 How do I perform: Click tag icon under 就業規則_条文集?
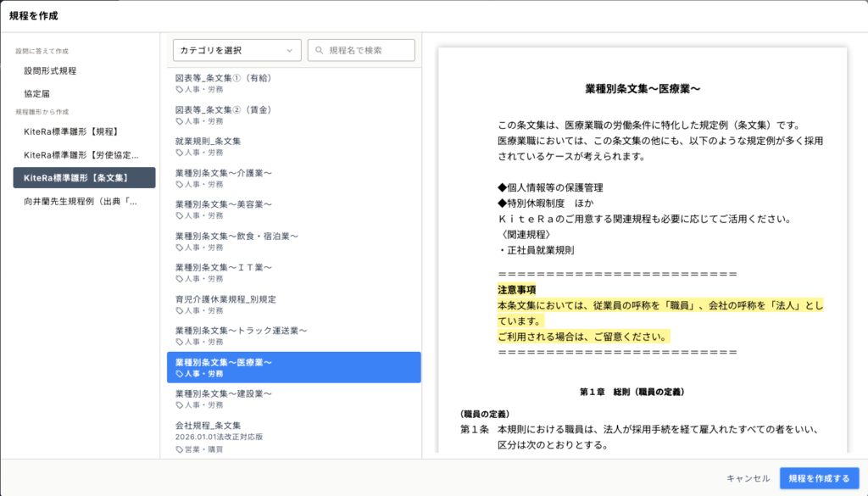coord(179,153)
